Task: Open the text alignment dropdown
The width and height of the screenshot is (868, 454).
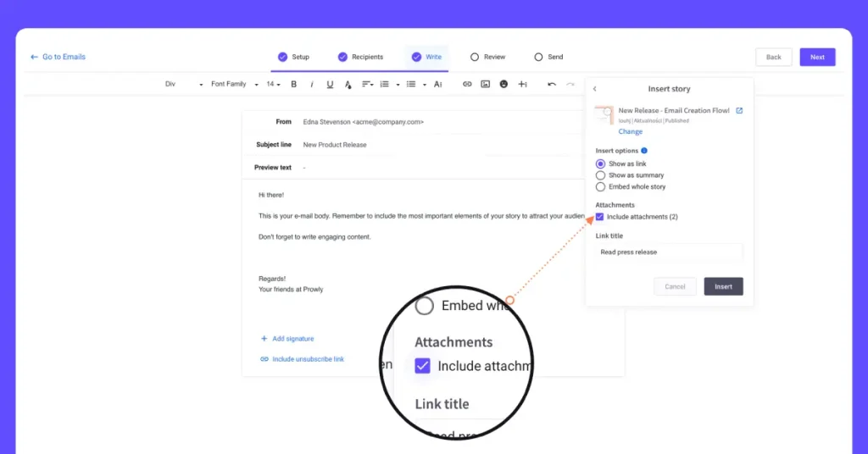Action: point(368,84)
